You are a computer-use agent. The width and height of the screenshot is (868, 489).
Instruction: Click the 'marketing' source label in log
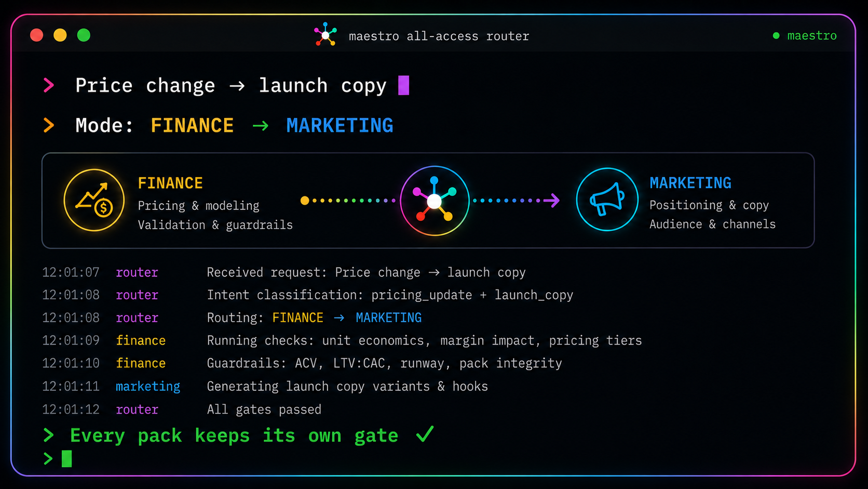point(148,387)
